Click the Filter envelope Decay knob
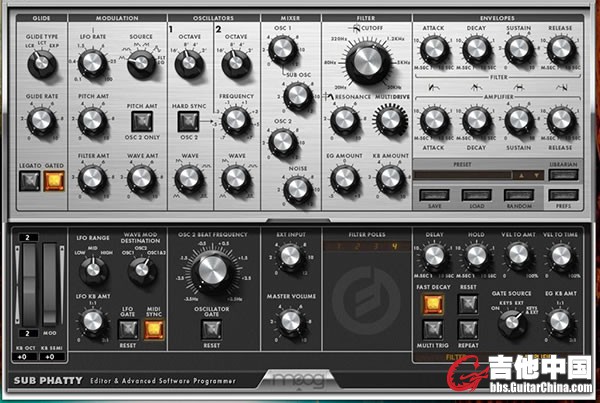 point(476,49)
